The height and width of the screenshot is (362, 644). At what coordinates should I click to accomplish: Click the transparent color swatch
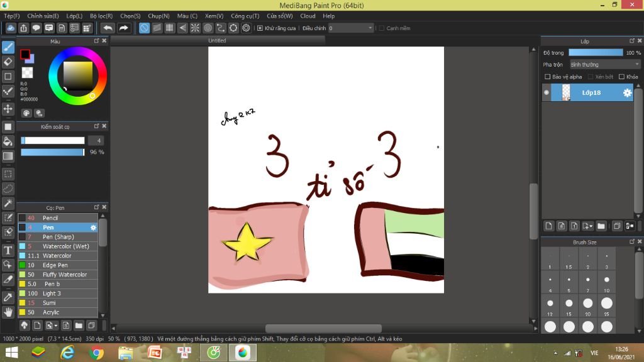click(x=27, y=73)
